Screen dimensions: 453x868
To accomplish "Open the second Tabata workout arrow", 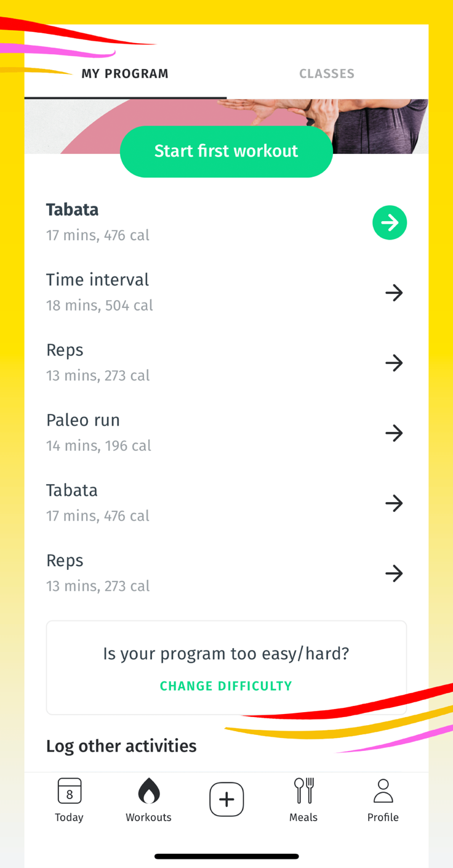I will (394, 503).
